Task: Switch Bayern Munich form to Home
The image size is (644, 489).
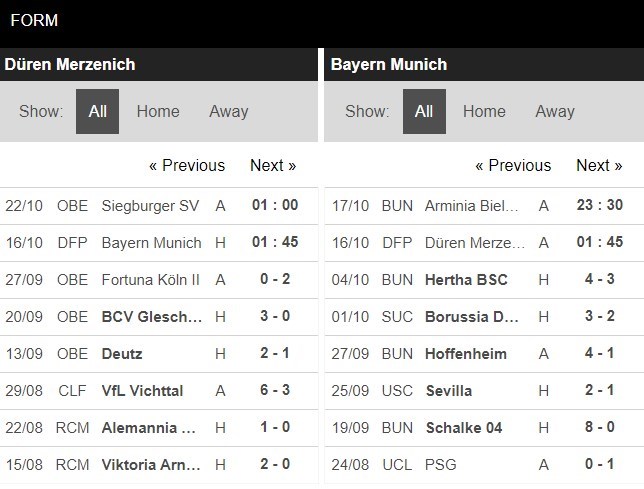Action: pyautogui.click(x=484, y=111)
